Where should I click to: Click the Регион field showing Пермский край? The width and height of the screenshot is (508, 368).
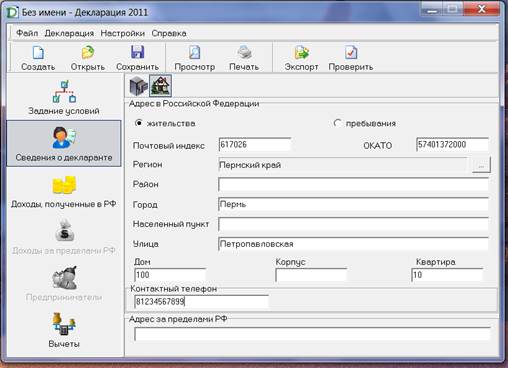pos(343,165)
